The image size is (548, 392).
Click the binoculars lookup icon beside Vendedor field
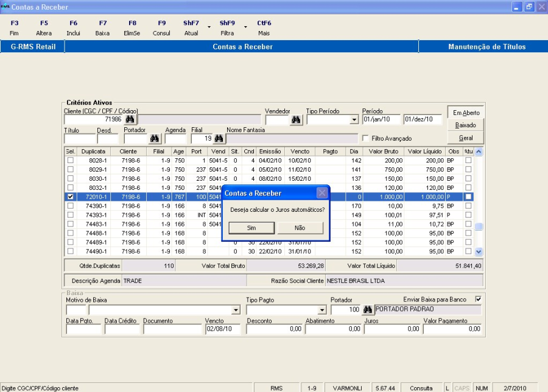click(x=296, y=120)
